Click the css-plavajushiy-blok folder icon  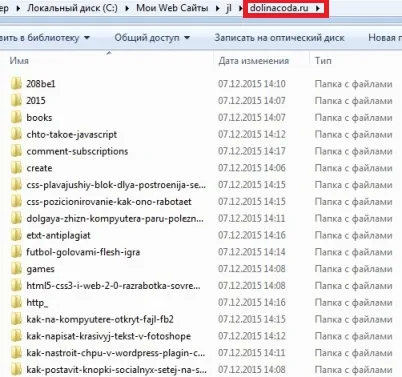coord(16,185)
